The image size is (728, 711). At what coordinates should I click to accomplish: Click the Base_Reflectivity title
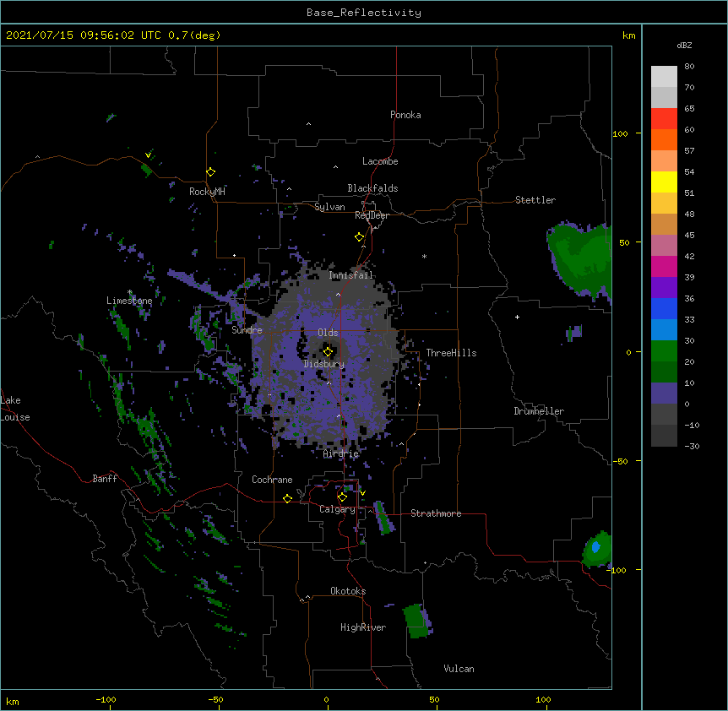(x=364, y=13)
